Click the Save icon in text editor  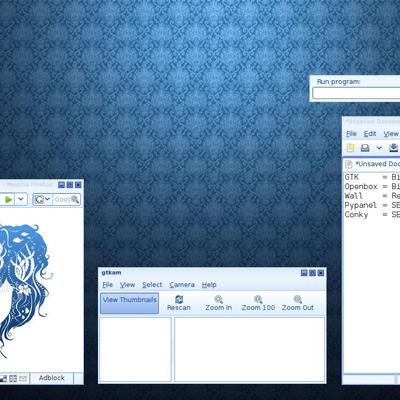(394, 148)
